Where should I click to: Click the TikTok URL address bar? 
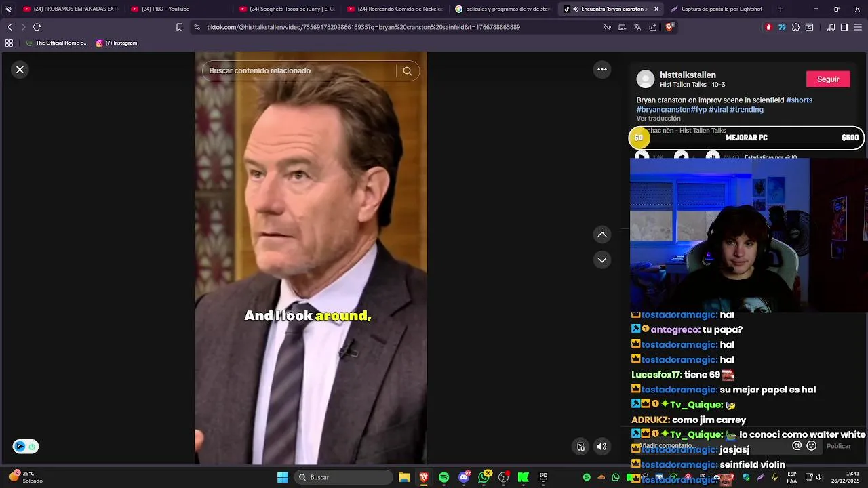(x=363, y=27)
